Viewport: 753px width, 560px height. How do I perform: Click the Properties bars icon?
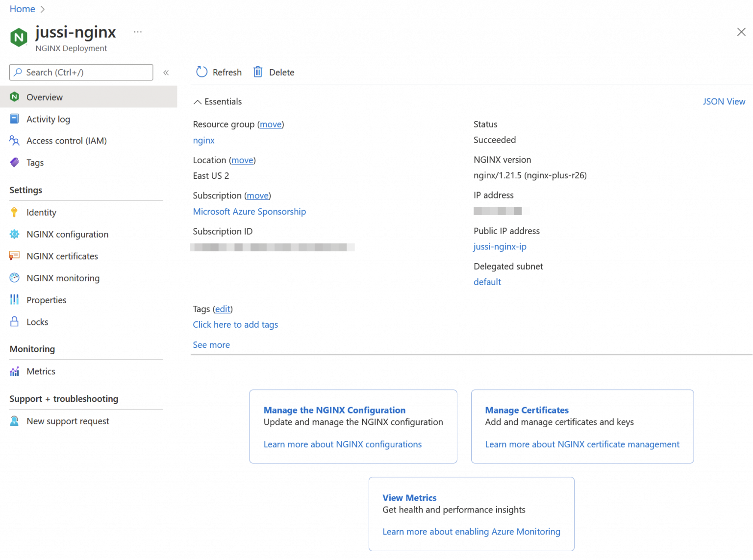tap(15, 299)
